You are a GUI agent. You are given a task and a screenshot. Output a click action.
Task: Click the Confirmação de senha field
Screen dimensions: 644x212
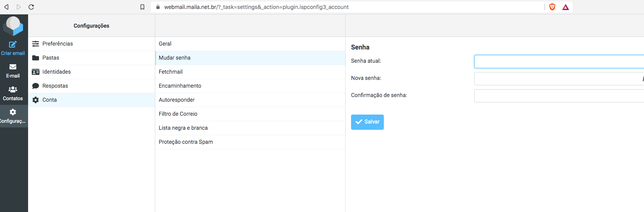point(559,96)
